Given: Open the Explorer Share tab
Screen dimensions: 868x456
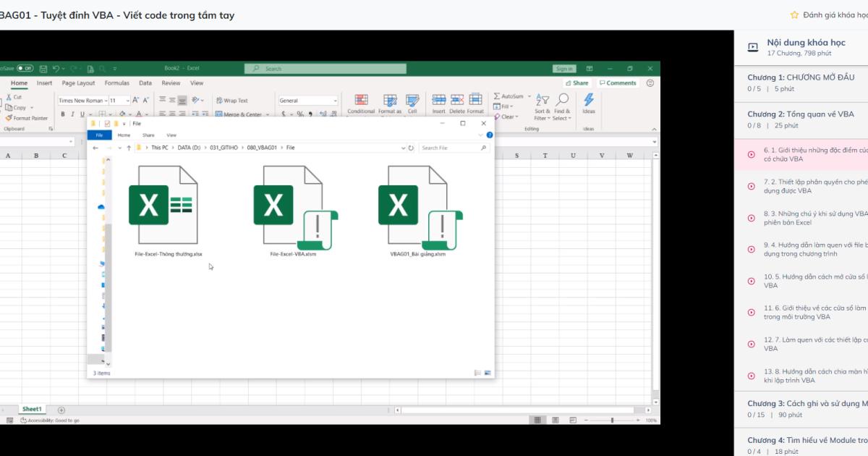Looking at the screenshot, I should [x=148, y=135].
